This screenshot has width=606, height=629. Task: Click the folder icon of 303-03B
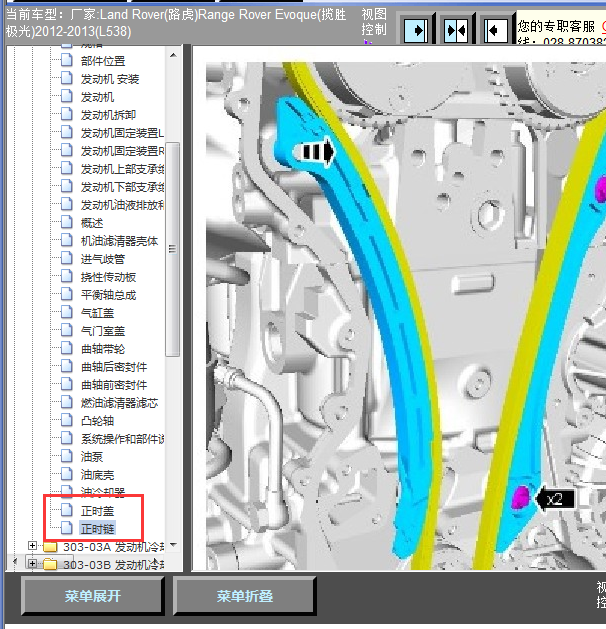click(x=50, y=564)
